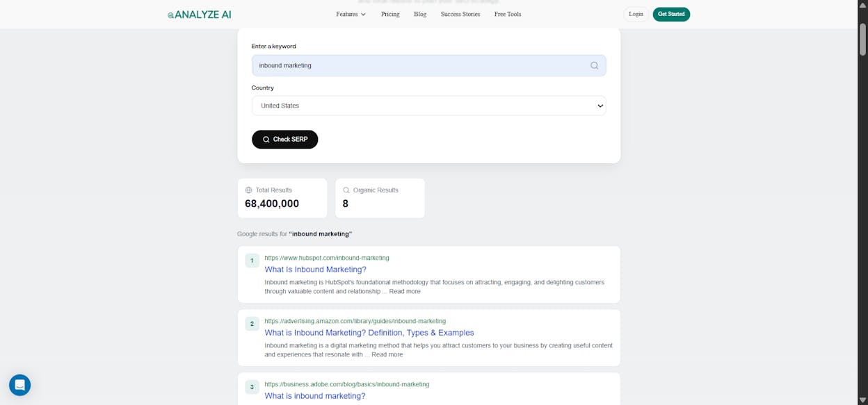Click the 68,400,000 total results value

(x=272, y=204)
